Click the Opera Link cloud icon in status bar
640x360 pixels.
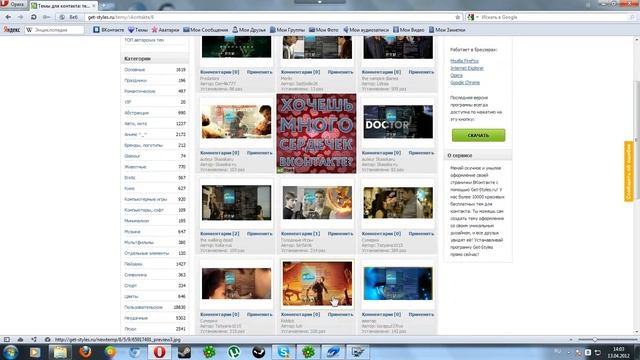(x=20, y=340)
